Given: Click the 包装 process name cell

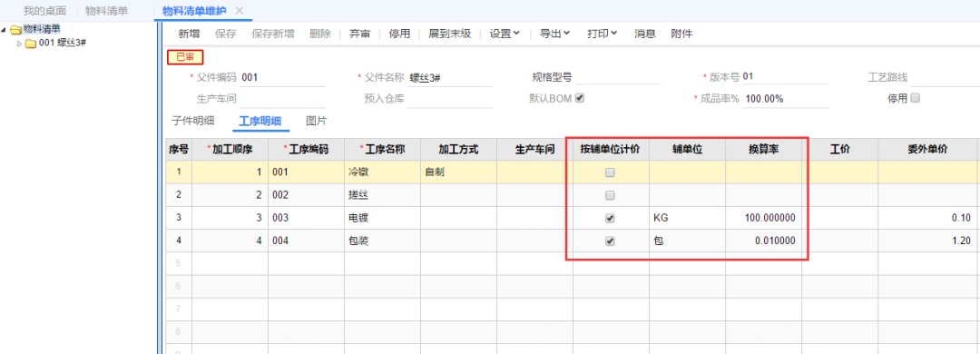Looking at the screenshot, I should pyautogui.click(x=383, y=241).
